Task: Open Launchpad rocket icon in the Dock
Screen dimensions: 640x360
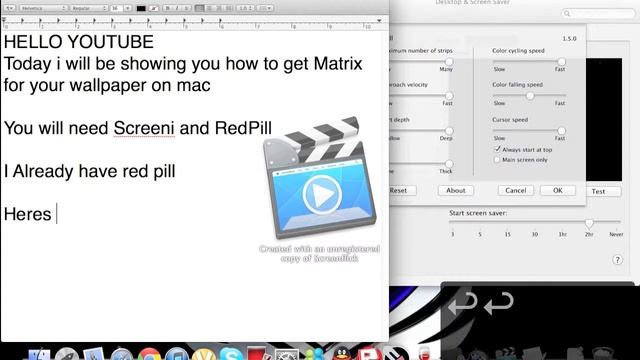Action: pyautogui.click(x=67, y=354)
